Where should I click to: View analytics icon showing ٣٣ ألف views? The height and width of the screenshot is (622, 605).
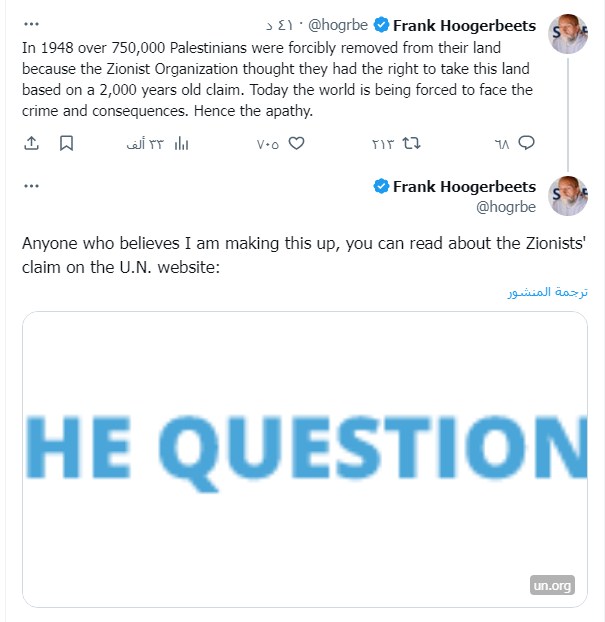181,143
